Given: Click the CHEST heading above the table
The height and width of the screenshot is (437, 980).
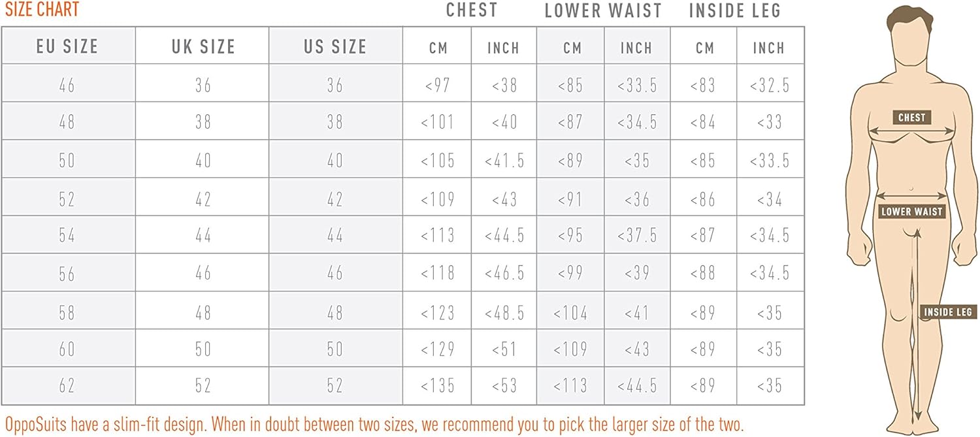Looking at the screenshot, I should point(472,10).
